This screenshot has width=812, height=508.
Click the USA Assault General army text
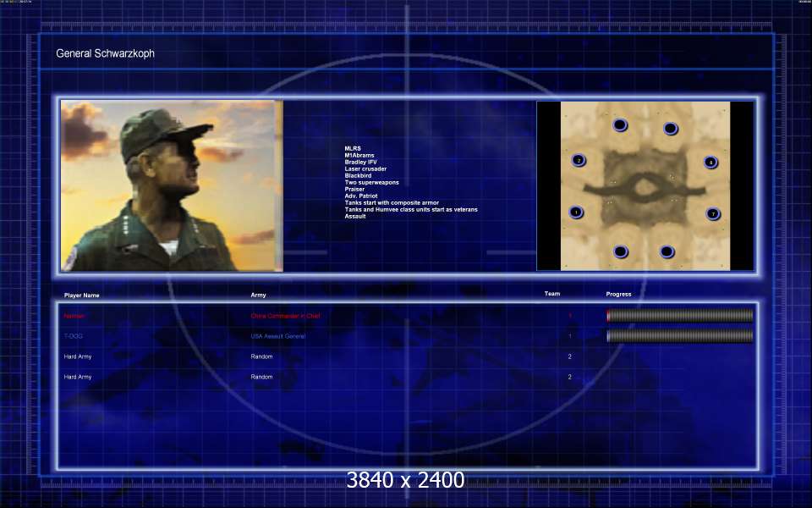coord(278,336)
